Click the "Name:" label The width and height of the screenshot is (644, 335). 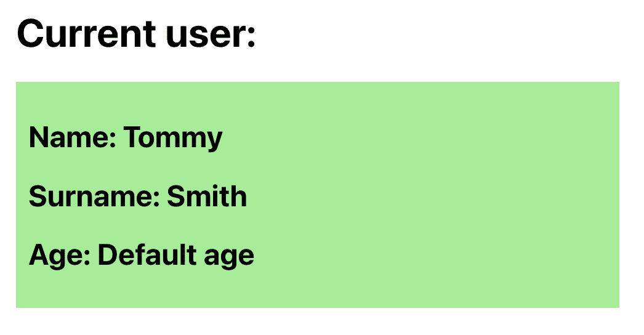click(x=73, y=137)
